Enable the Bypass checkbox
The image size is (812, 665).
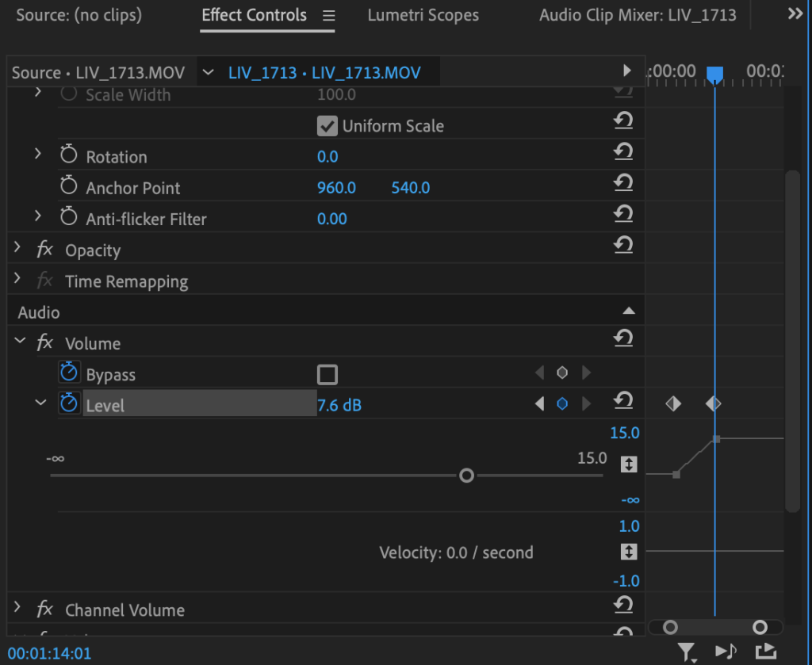tap(327, 373)
